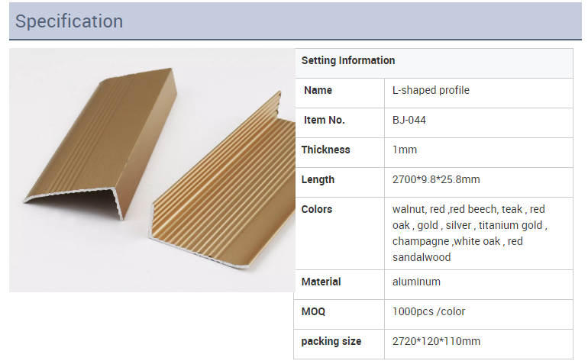Click the 1000pcs /color value

[428, 311]
